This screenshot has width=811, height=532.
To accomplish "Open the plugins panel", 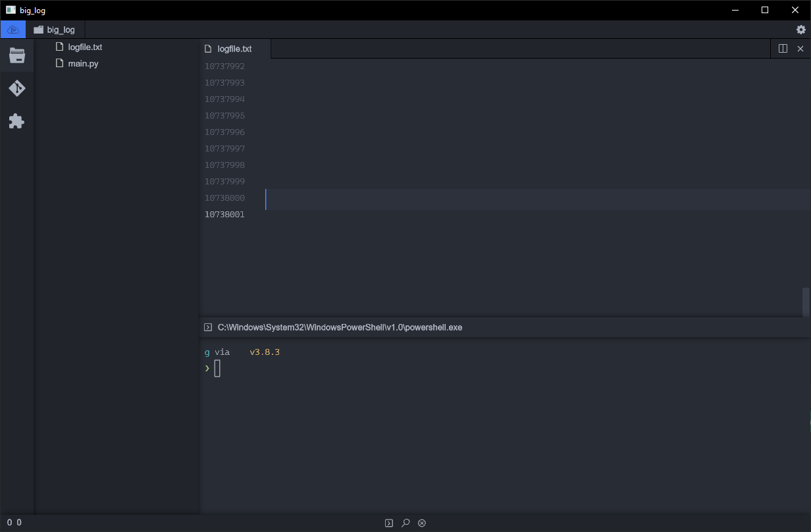I will (16, 121).
